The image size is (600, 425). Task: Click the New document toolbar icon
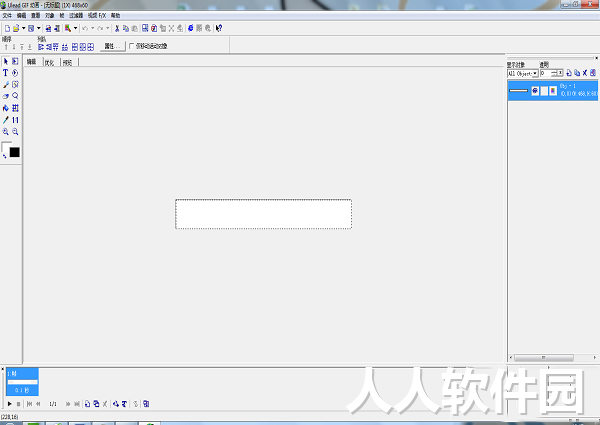(x=7, y=28)
